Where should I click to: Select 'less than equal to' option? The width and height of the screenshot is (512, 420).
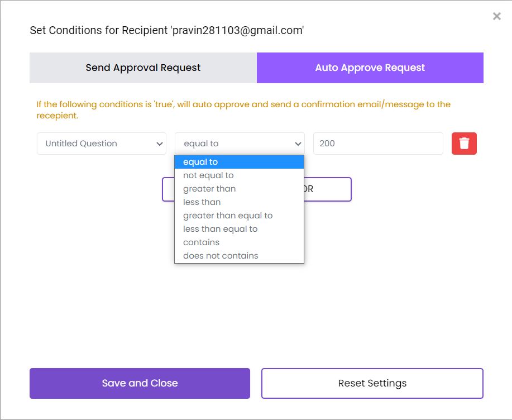coord(220,228)
